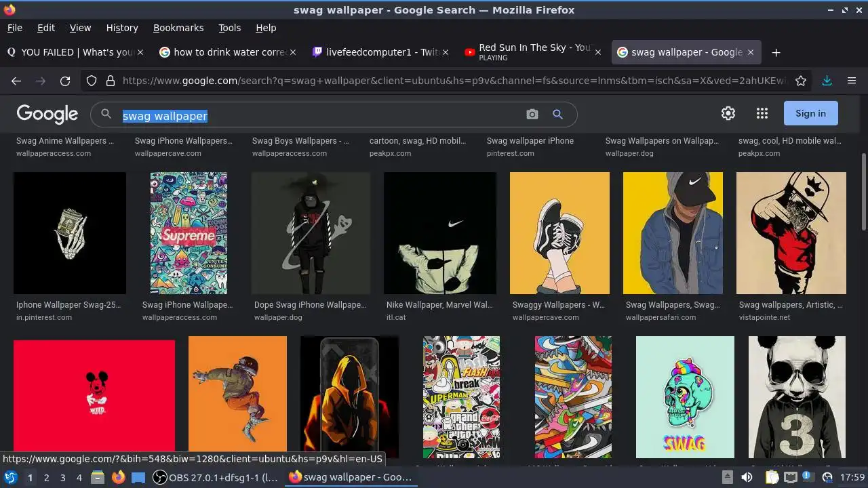Open the sneakers on yellow wallpaper thumbnail
This screenshot has width=868, height=488.
point(559,233)
